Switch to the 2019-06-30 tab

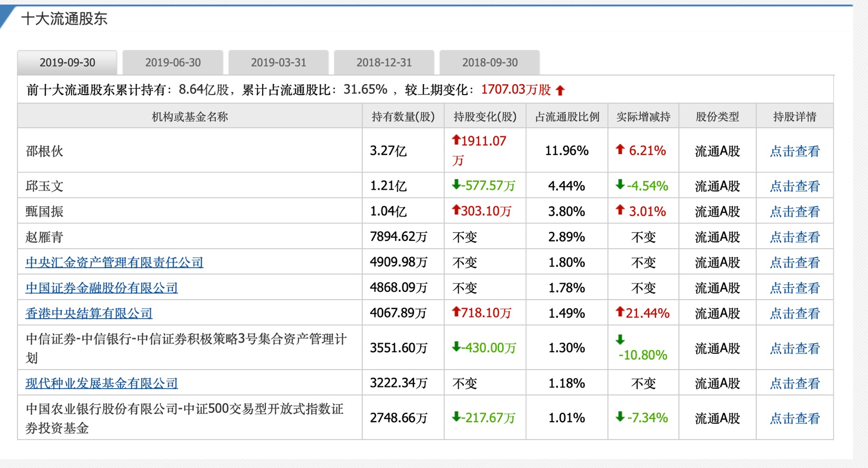pos(173,63)
